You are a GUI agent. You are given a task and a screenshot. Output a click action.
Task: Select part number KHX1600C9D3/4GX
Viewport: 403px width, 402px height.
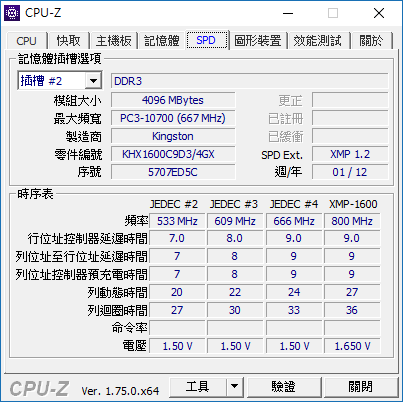[173, 154]
